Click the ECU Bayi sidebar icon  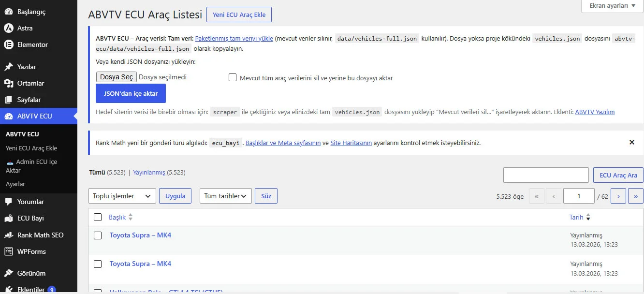[x=8, y=218]
